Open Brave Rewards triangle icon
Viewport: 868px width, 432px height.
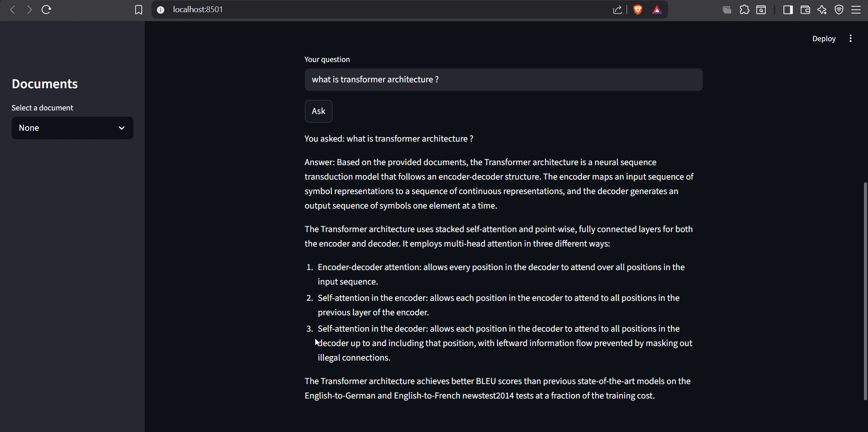point(657,10)
